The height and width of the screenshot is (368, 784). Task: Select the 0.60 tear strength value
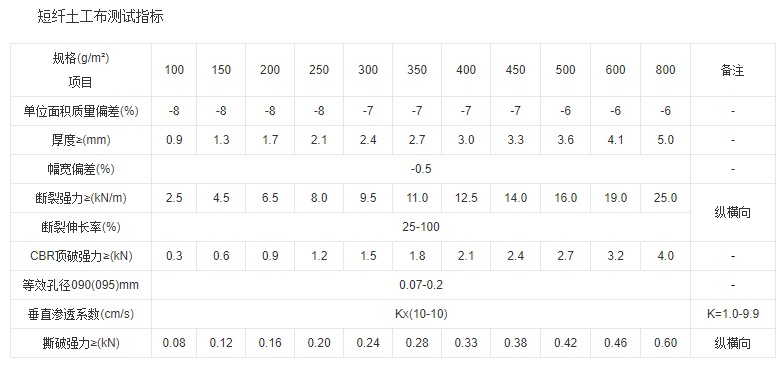click(666, 343)
